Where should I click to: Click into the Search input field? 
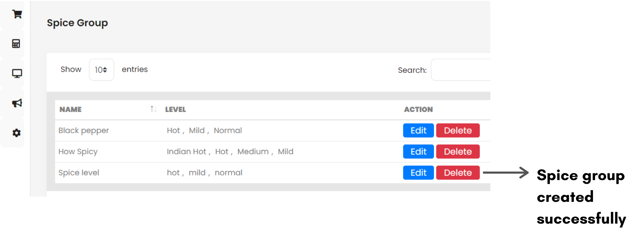(461, 70)
